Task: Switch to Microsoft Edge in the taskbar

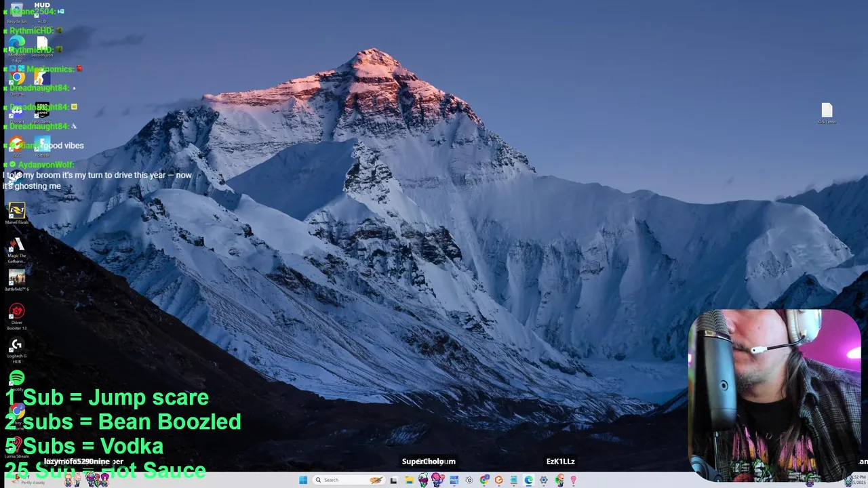Action: point(529,480)
